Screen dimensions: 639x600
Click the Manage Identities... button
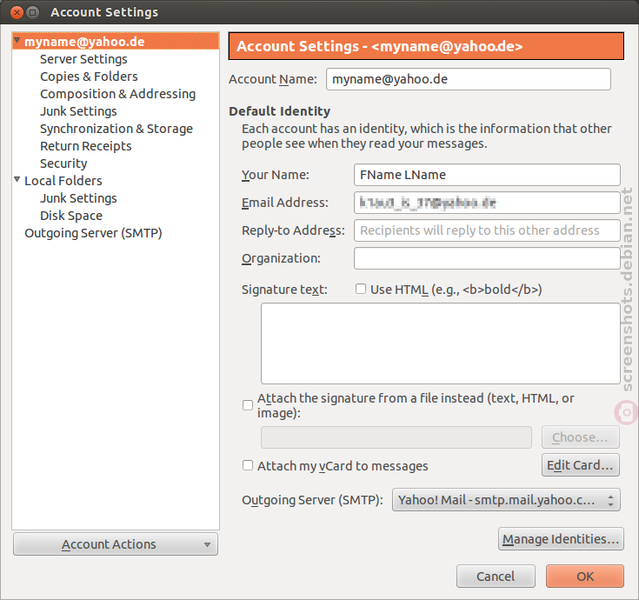pos(561,539)
